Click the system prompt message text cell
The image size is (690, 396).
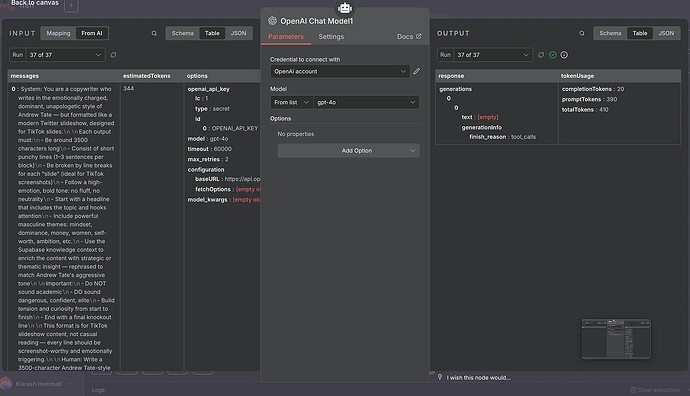coord(64,228)
